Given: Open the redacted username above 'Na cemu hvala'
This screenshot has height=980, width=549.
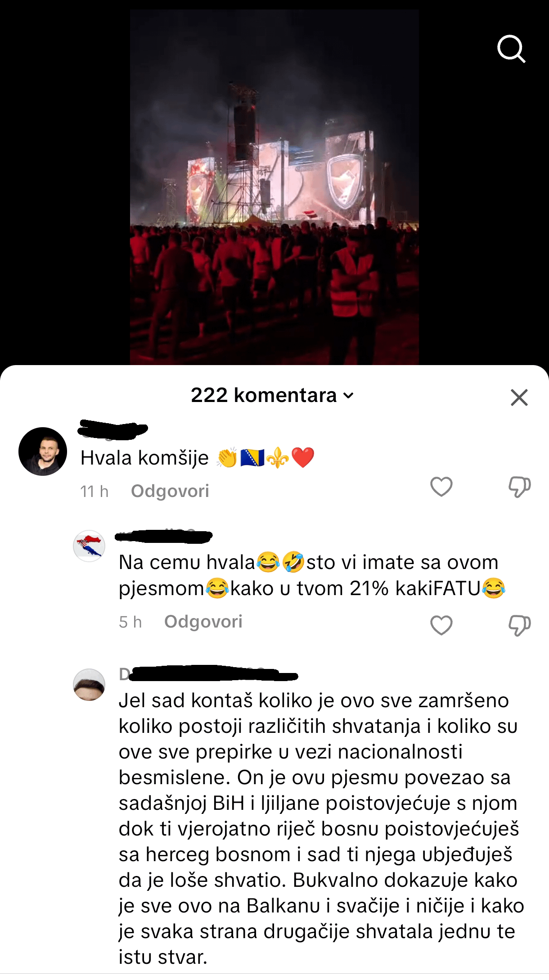Looking at the screenshot, I should (164, 536).
